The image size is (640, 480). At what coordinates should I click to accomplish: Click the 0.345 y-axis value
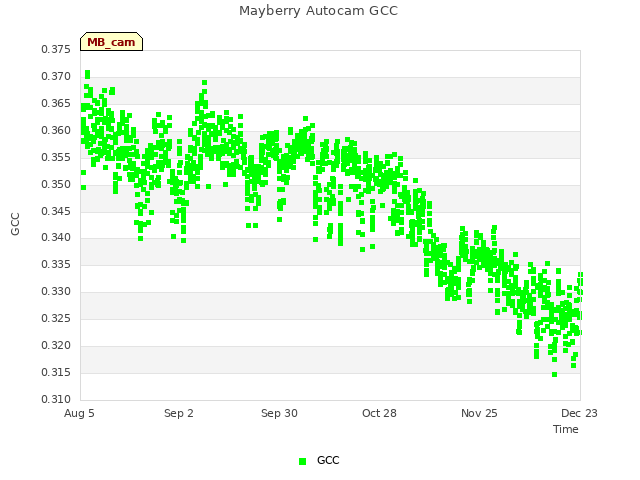click(56, 211)
